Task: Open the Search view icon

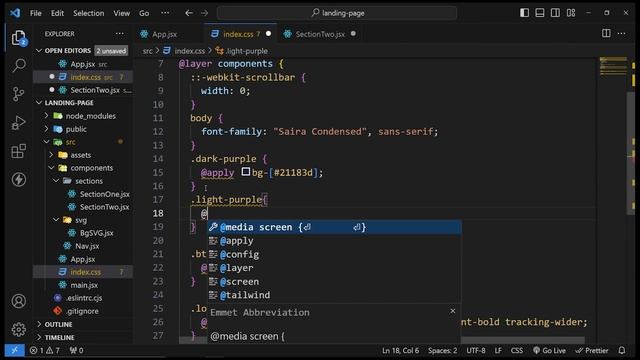Action: pyautogui.click(x=18, y=65)
